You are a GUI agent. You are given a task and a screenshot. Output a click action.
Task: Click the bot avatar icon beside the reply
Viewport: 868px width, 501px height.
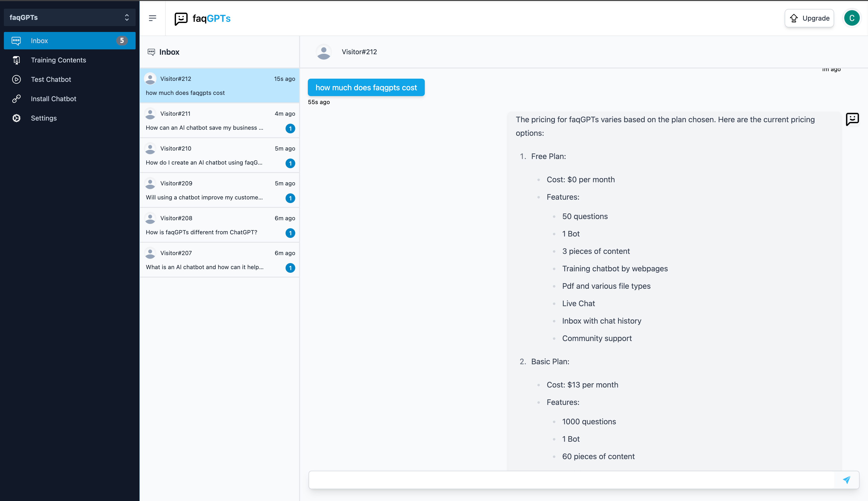pos(852,119)
